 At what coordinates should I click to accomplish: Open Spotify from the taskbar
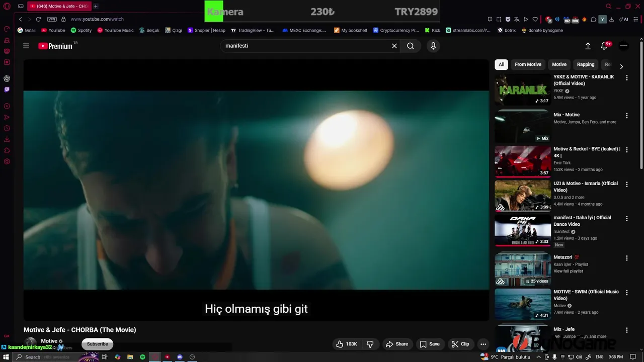click(x=142, y=357)
